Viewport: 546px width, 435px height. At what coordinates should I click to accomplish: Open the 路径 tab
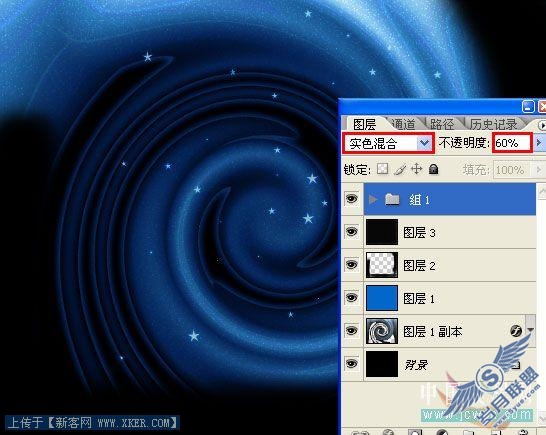[442, 124]
